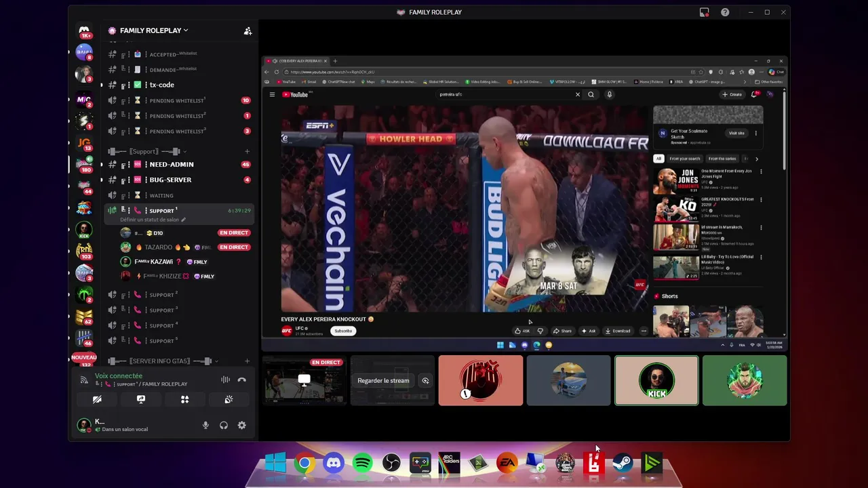Open the BUG-SERVER text channel
This screenshot has height=488, width=868.
180,180
